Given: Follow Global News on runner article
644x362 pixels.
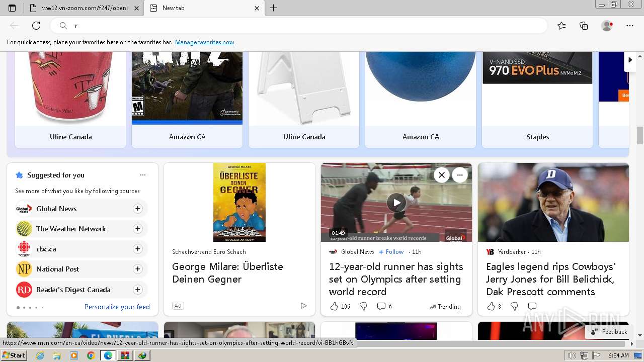Looking at the screenshot, I should [391, 252].
